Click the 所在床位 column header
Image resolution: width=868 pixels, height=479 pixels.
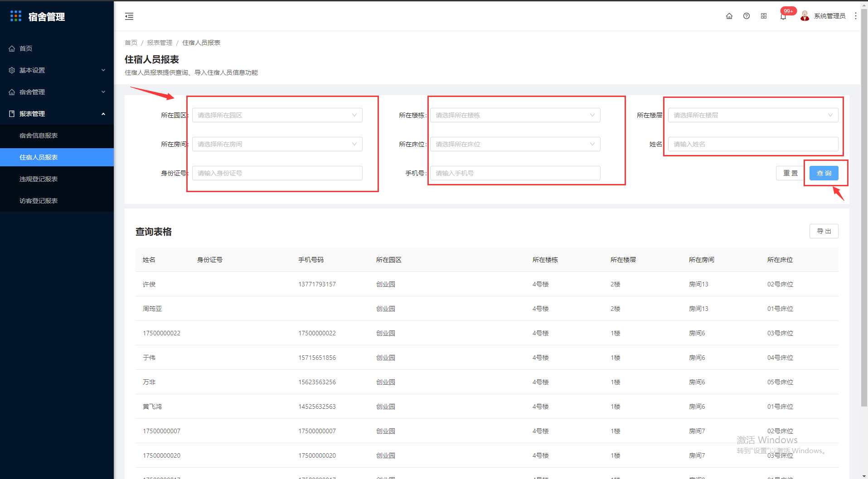pos(780,260)
